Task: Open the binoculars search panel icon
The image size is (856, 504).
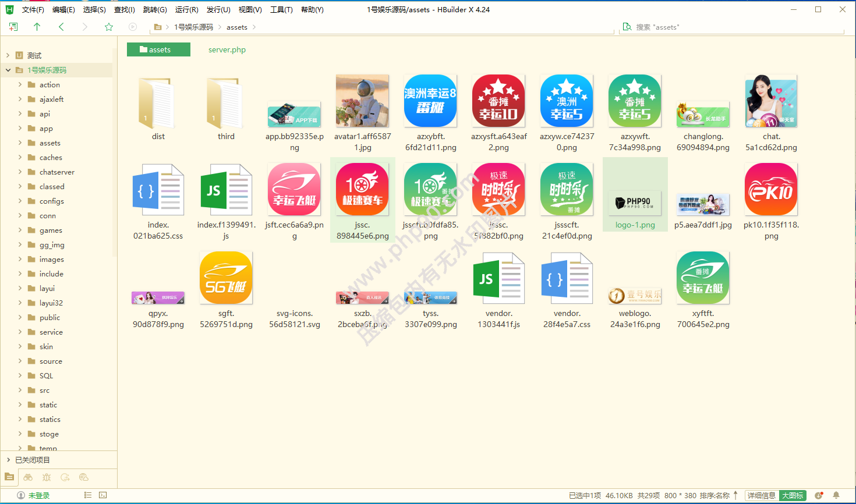Action: (28, 477)
